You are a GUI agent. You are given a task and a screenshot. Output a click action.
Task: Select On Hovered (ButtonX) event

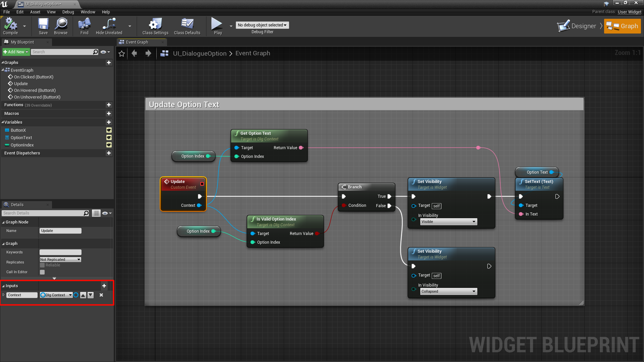35,90
